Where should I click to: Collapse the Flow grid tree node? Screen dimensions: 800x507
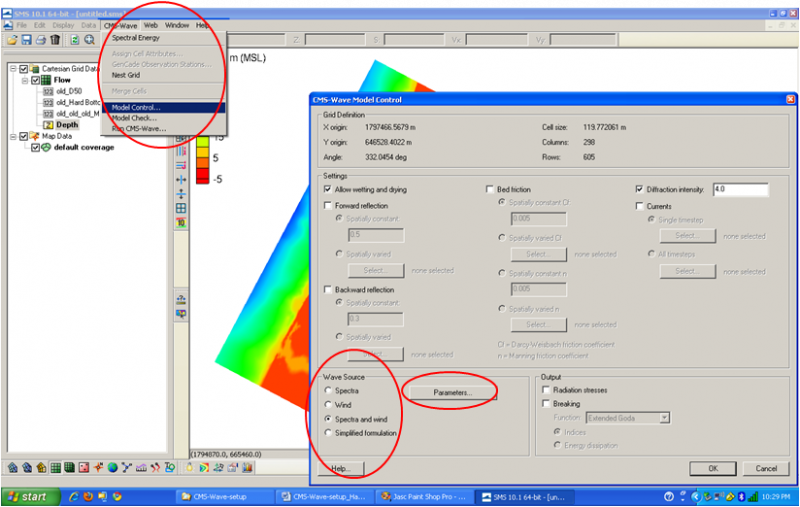tap(24, 80)
